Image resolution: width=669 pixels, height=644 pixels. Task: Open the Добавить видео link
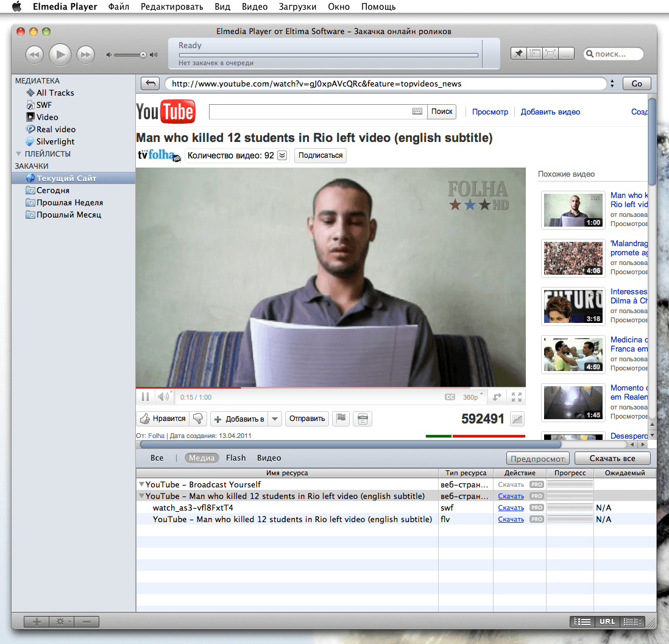pos(550,112)
